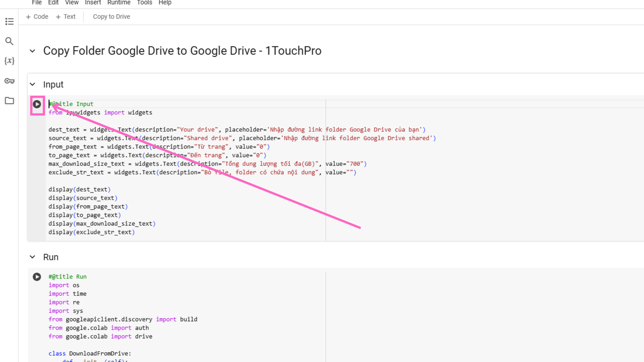Add a new Code cell

[x=37, y=17]
